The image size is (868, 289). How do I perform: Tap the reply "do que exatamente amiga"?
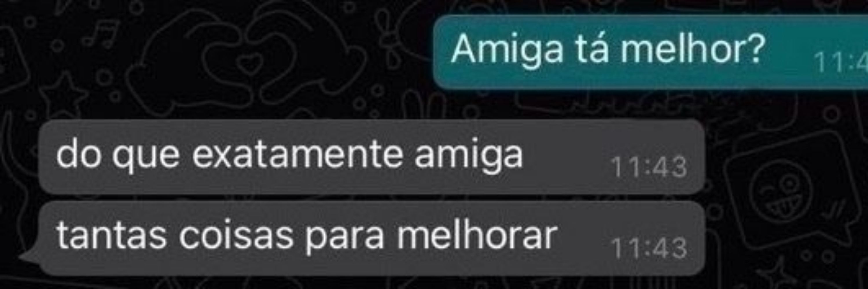click(x=372, y=157)
